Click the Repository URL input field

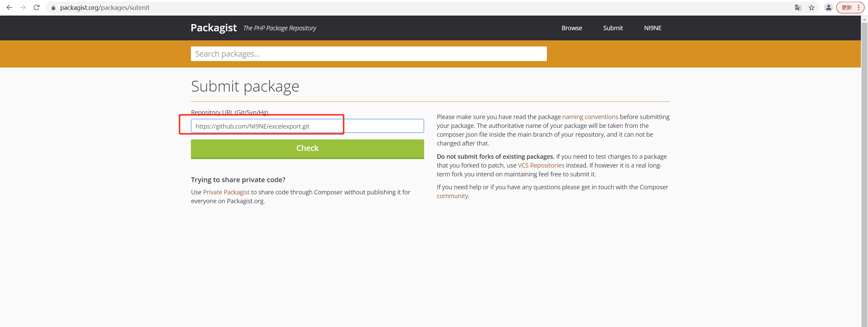pos(307,126)
